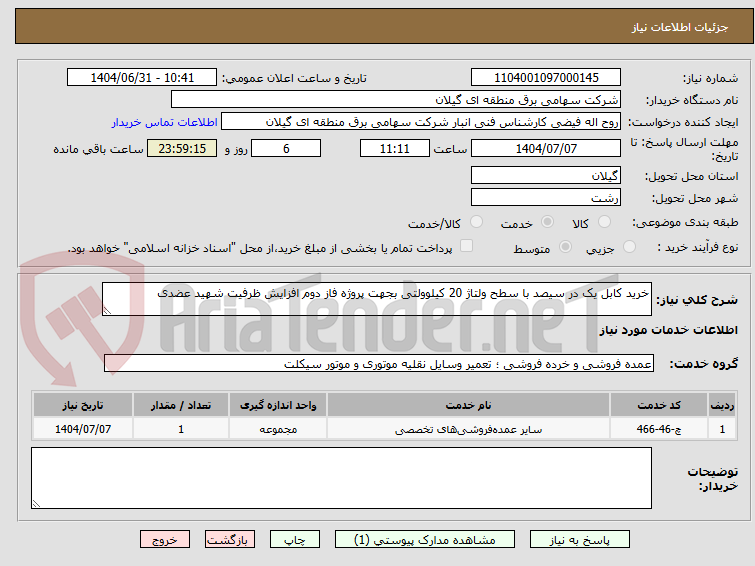Viewport: 755px width, 566px height.
Task: Click the تاریخ نیاز column header
Action: coord(83,405)
